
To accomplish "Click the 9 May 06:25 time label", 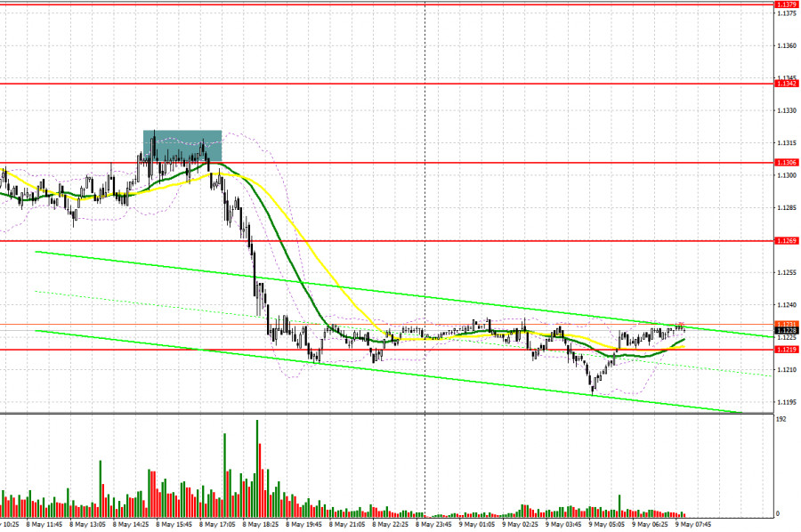I will click(x=651, y=524).
